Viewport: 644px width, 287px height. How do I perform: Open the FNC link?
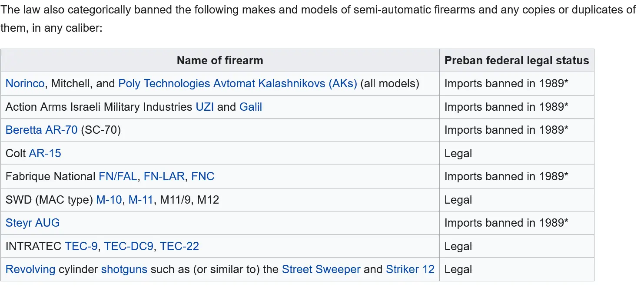203,177
